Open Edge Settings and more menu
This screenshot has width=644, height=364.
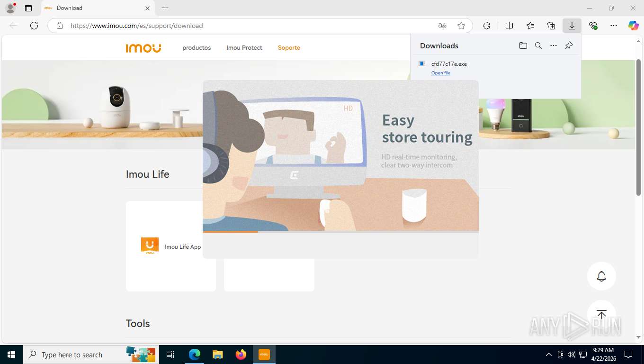click(x=614, y=26)
